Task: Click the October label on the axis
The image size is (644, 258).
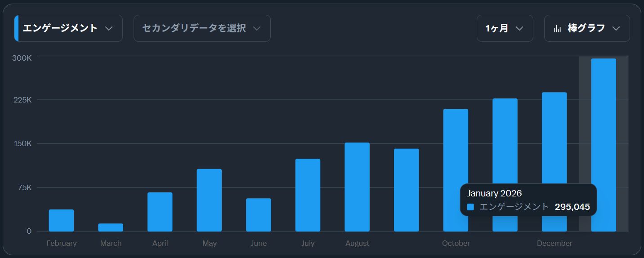Action: [456, 243]
